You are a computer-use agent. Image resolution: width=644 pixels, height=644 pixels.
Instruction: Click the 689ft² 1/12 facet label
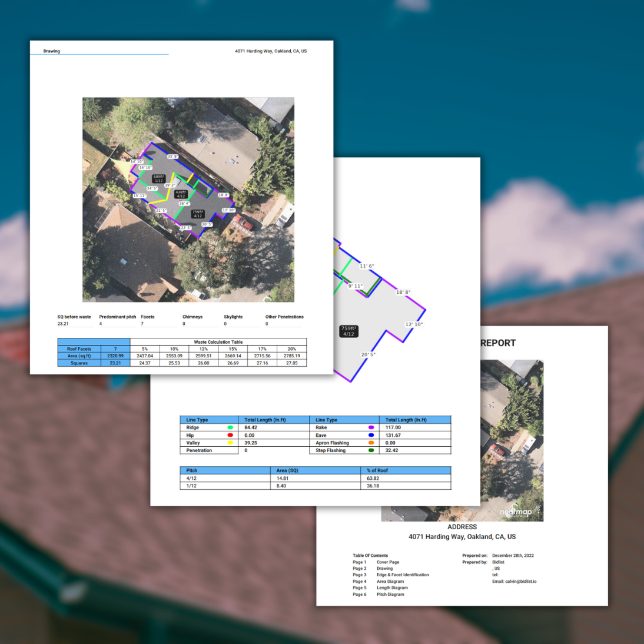tap(159, 178)
